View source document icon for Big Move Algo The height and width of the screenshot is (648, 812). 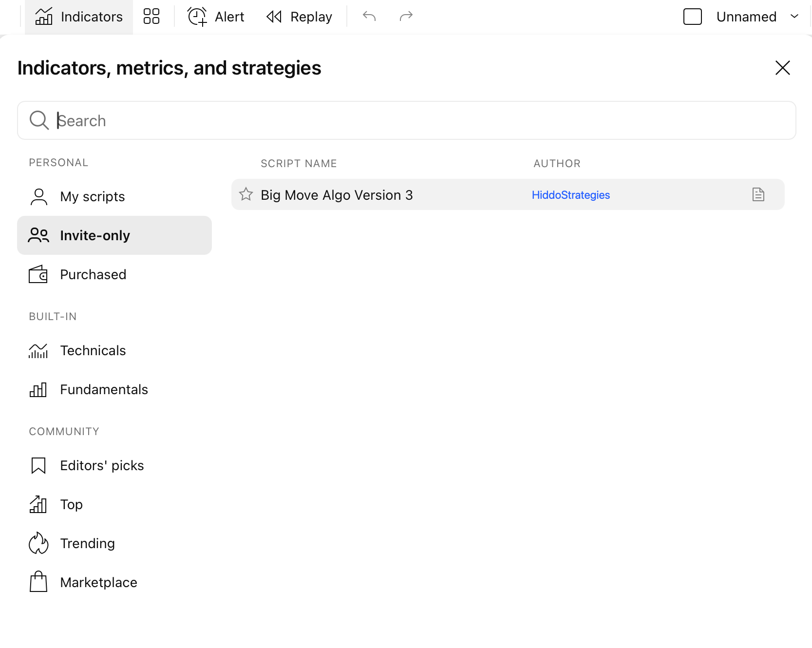click(x=758, y=194)
